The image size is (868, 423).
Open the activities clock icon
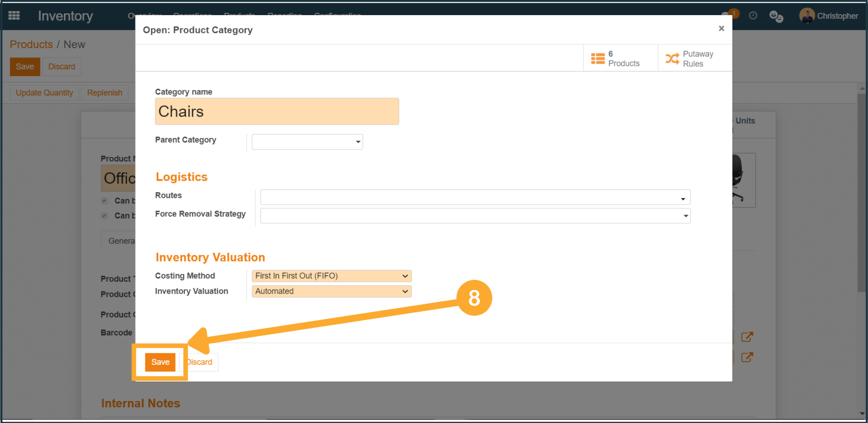coord(753,16)
